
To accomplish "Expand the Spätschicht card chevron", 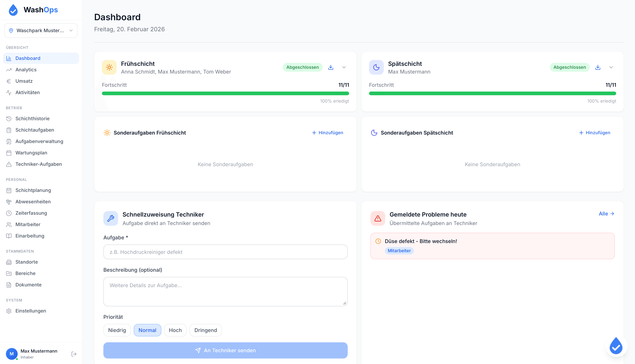I will (x=611, y=67).
